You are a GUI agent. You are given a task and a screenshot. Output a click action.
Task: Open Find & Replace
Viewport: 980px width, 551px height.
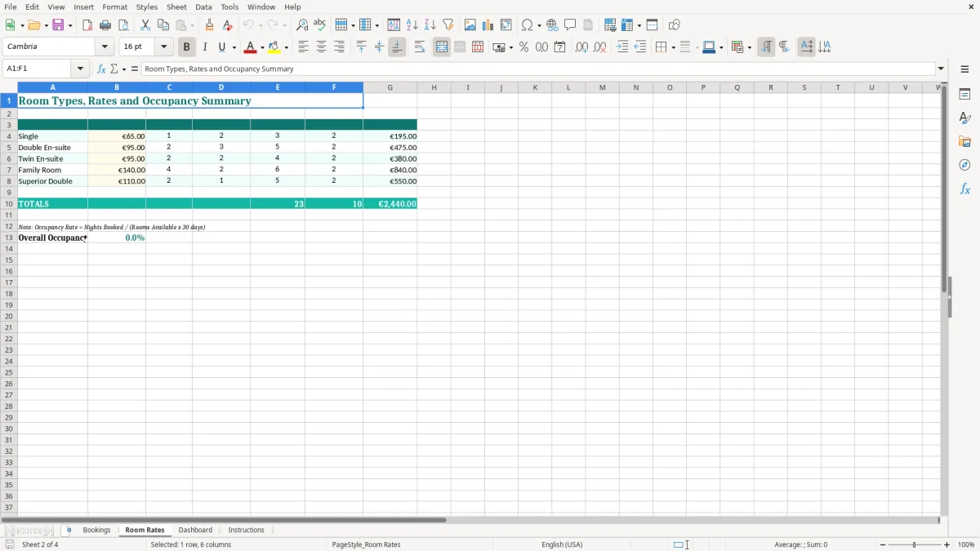click(302, 25)
